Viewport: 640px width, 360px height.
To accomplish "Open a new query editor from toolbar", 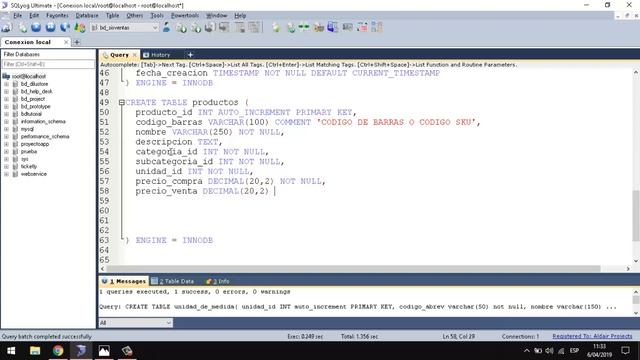I will coord(23,27).
